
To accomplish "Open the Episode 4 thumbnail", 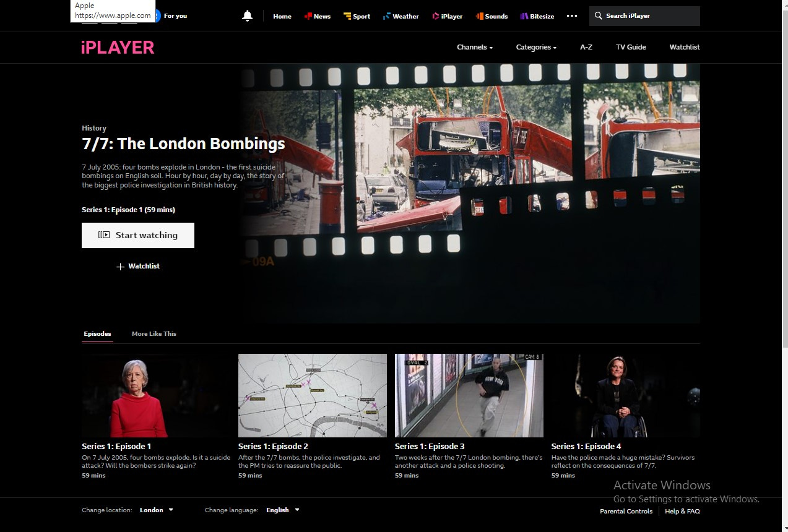I will [x=626, y=395].
